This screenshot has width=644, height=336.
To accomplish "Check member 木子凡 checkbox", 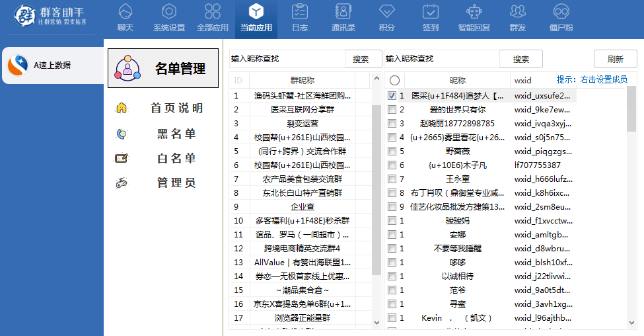I will (392, 165).
